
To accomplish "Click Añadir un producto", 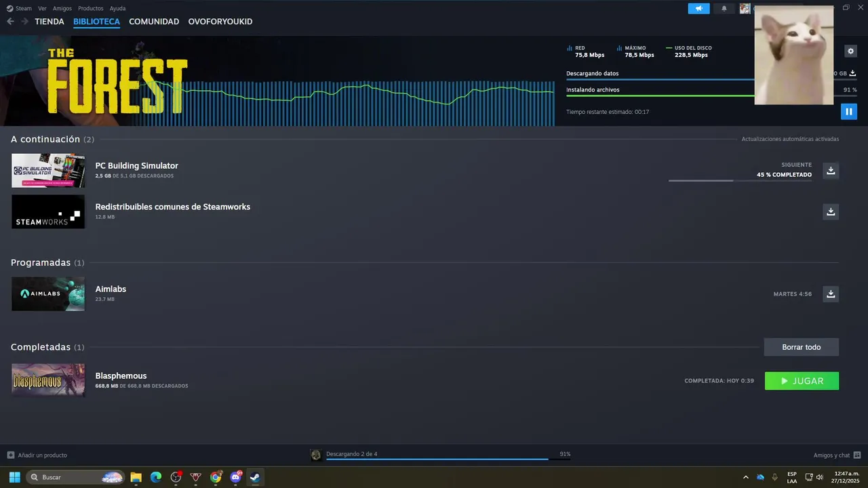I will [43, 455].
